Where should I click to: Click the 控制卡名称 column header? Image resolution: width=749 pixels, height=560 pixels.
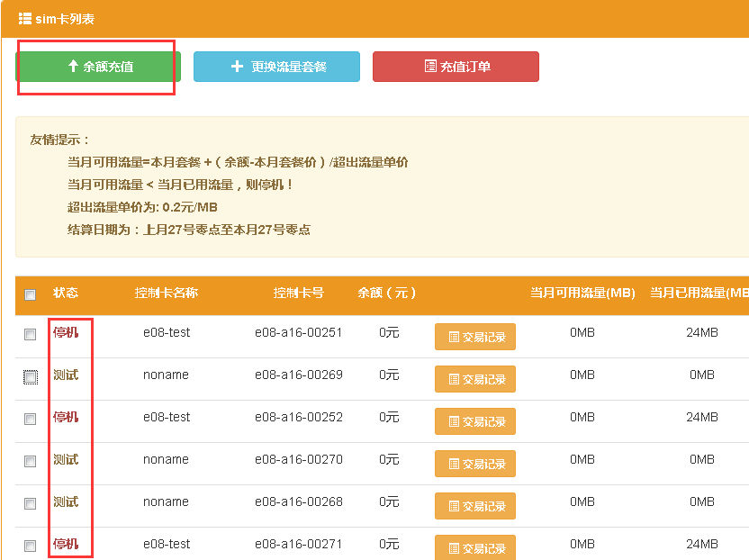point(167,293)
